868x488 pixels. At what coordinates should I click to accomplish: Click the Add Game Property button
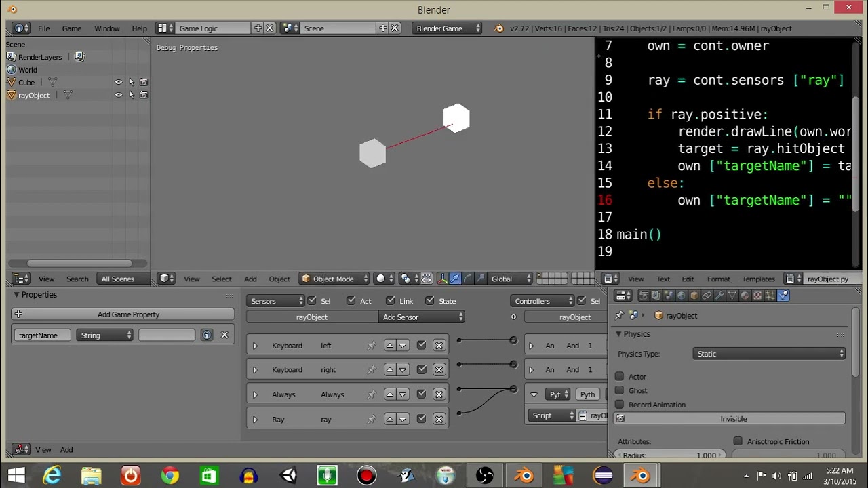[123, 314]
